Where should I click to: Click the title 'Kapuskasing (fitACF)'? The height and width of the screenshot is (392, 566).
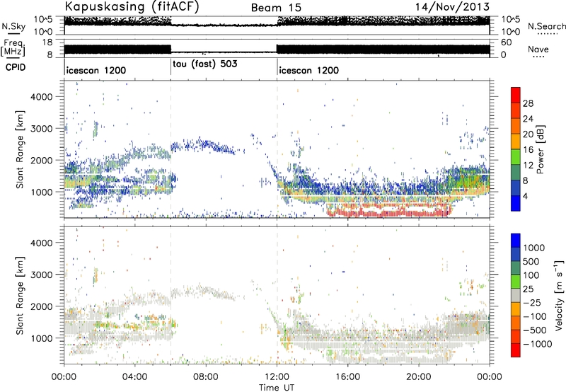click(132, 7)
